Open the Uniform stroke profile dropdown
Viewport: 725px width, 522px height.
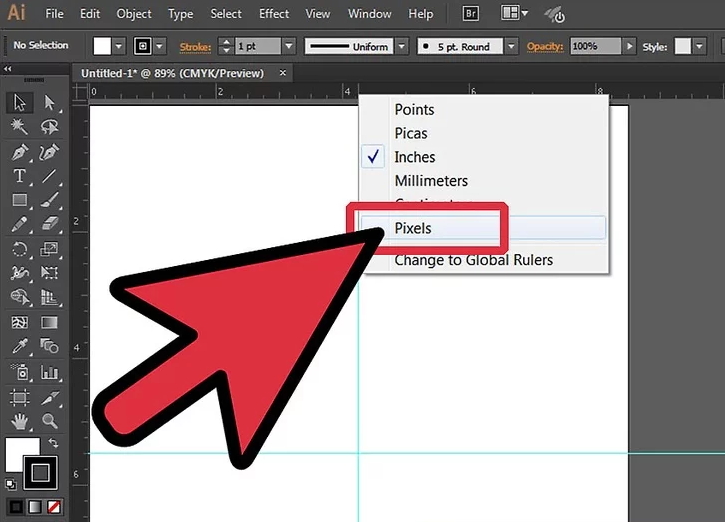(401, 47)
